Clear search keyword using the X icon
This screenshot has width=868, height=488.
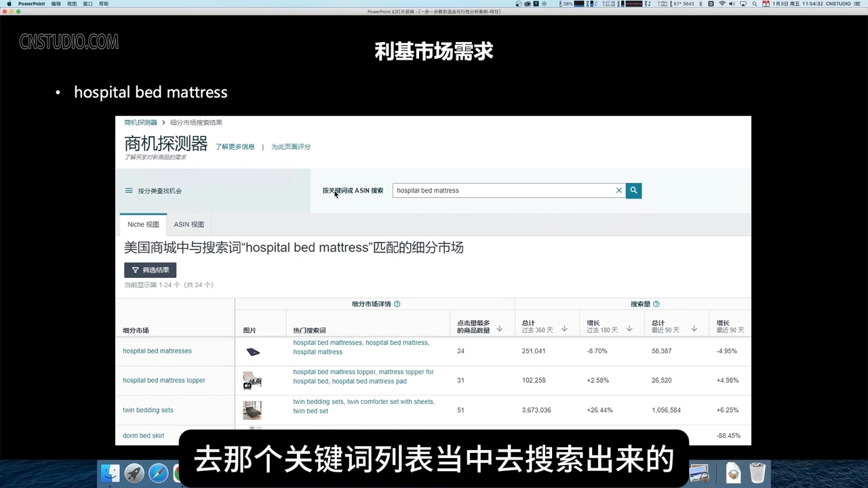tap(618, 190)
